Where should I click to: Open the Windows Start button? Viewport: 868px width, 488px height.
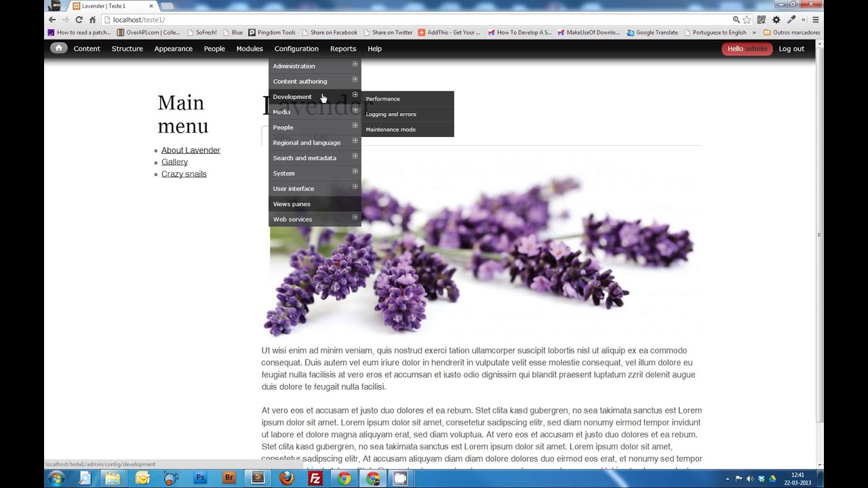[x=56, y=479]
